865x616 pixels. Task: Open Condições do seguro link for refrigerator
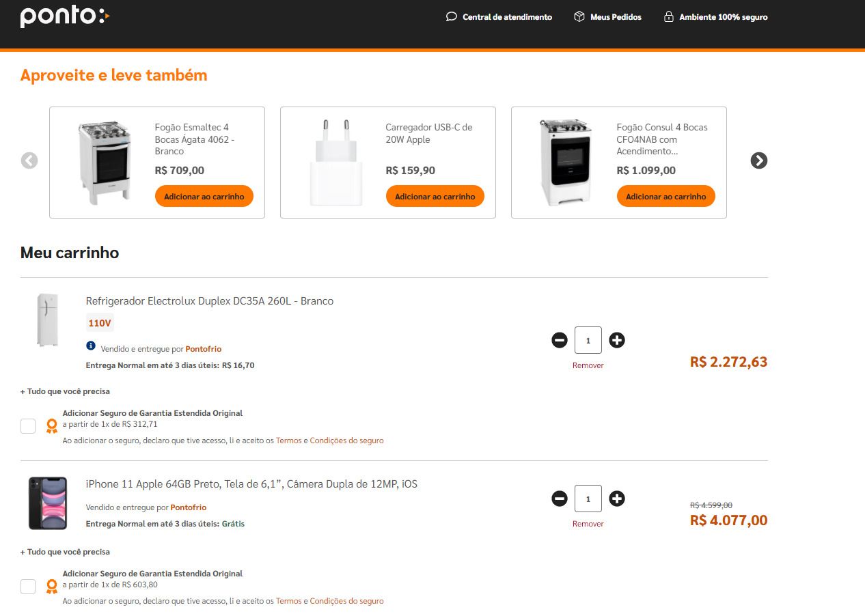[x=346, y=440]
